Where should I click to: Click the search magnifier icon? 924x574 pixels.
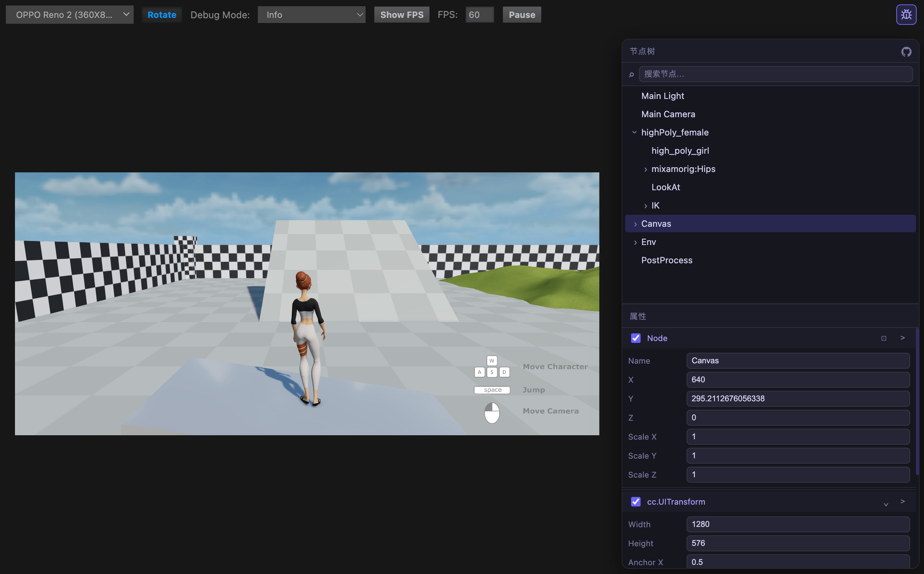631,74
